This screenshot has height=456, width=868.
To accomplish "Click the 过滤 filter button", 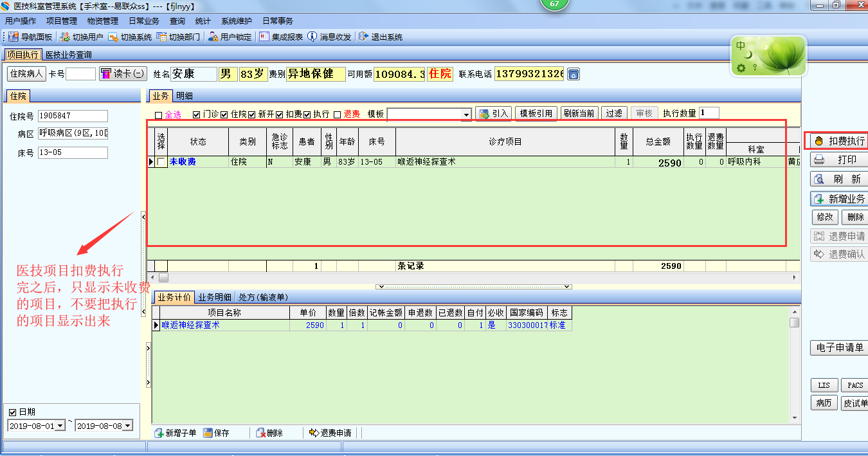I will click(614, 113).
